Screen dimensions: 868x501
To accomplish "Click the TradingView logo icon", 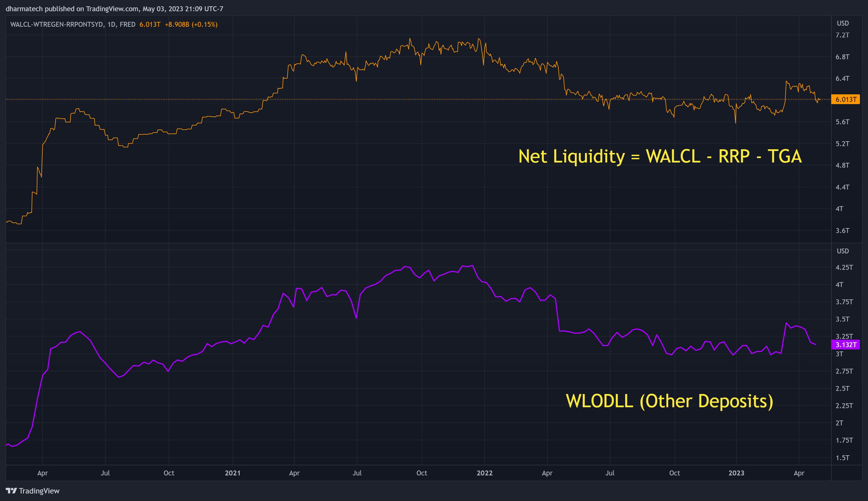I will point(11,491).
